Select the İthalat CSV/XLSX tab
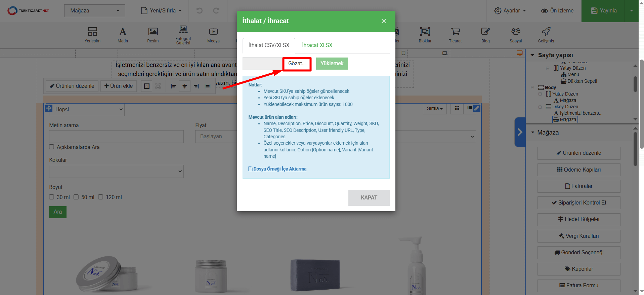The height and width of the screenshot is (295, 644). 269,45
